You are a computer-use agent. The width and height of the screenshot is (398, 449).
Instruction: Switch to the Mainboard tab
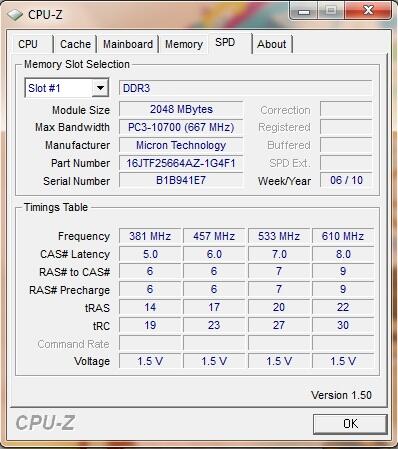(128, 44)
